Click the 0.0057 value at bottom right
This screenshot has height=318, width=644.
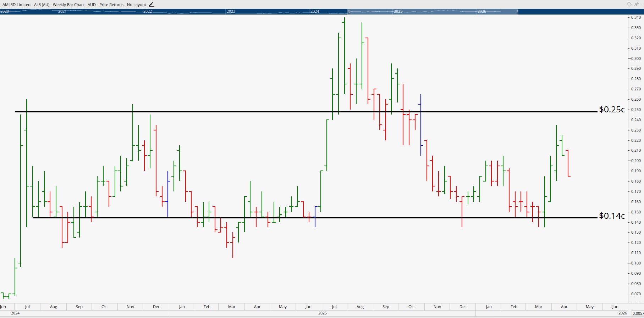click(638, 313)
